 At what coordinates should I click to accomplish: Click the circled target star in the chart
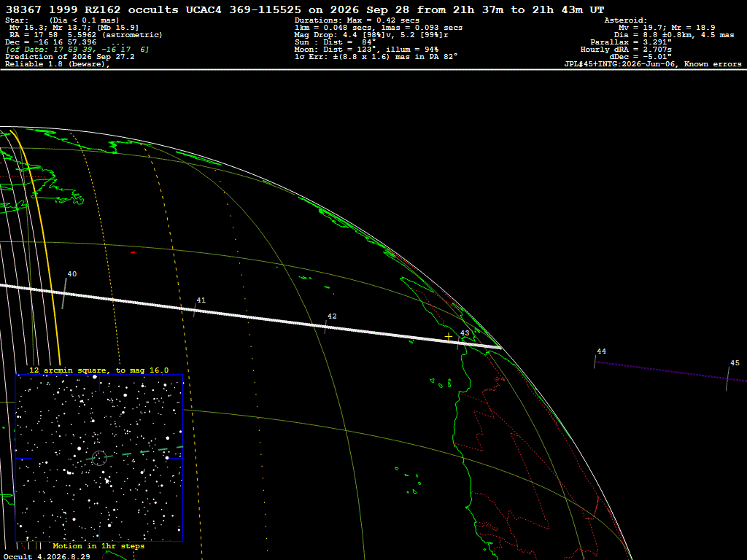point(99,458)
